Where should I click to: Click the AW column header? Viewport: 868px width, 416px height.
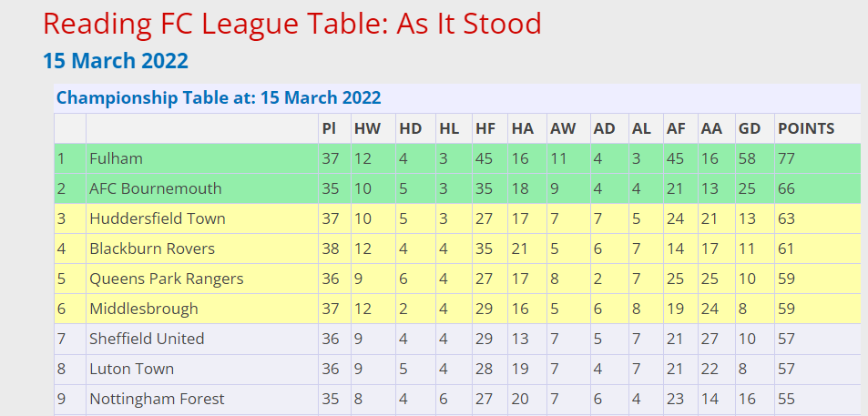(x=563, y=128)
